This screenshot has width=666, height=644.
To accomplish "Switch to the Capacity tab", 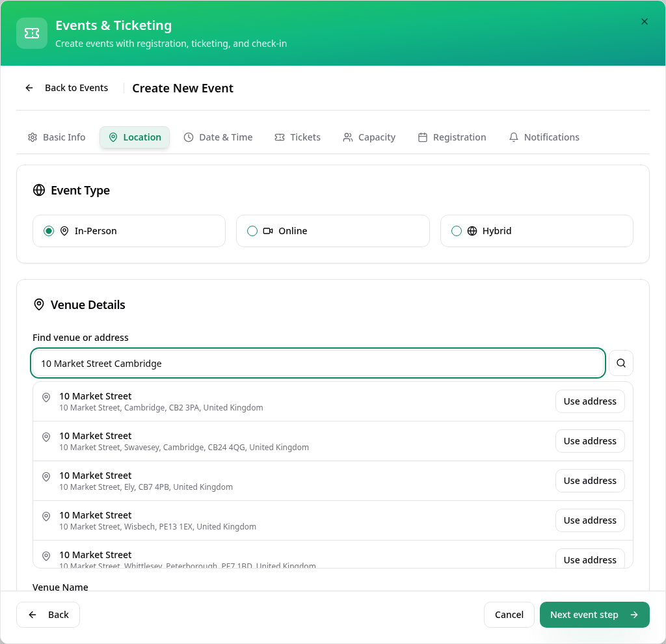I will [x=369, y=137].
